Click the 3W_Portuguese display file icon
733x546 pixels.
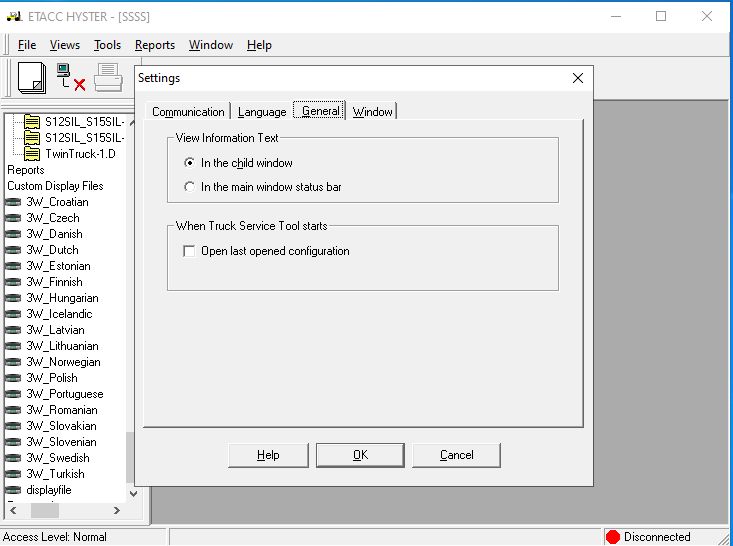click(x=13, y=394)
